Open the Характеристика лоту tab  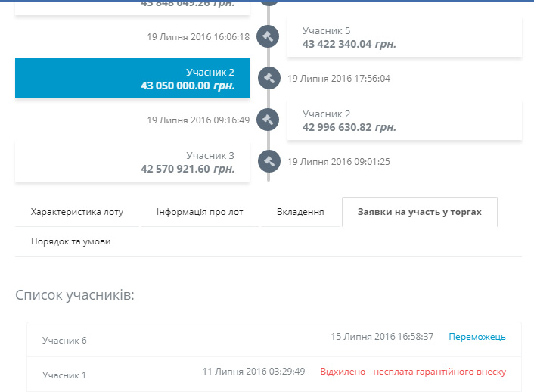(x=76, y=212)
